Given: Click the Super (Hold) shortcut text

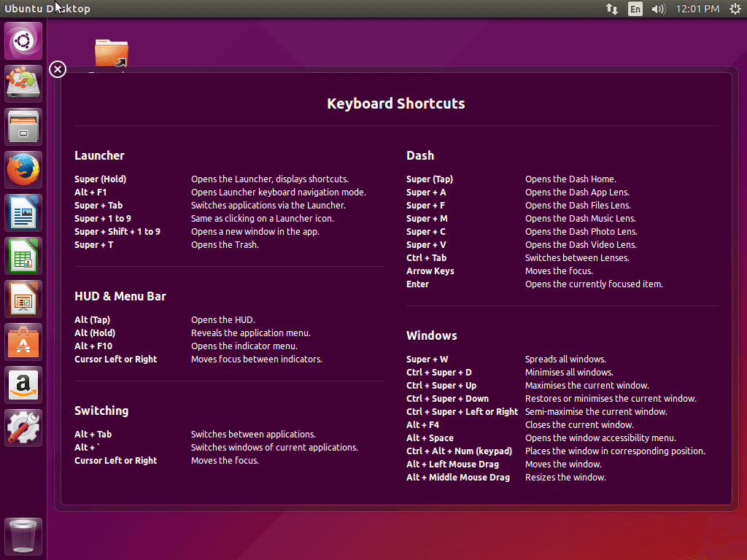Looking at the screenshot, I should (x=100, y=179).
